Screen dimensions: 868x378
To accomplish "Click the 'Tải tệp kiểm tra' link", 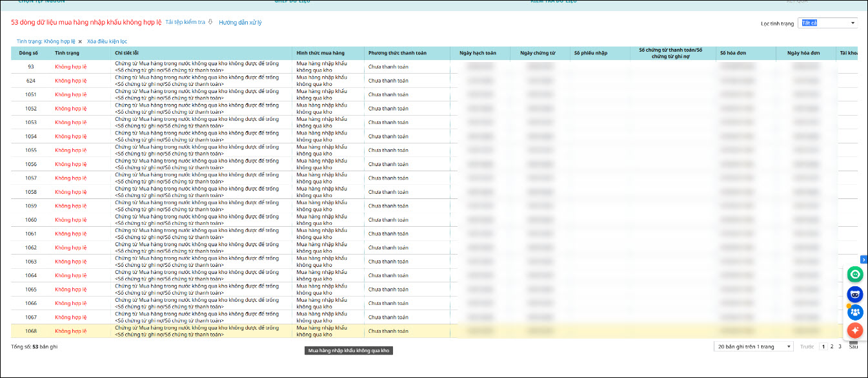I will (x=185, y=22).
